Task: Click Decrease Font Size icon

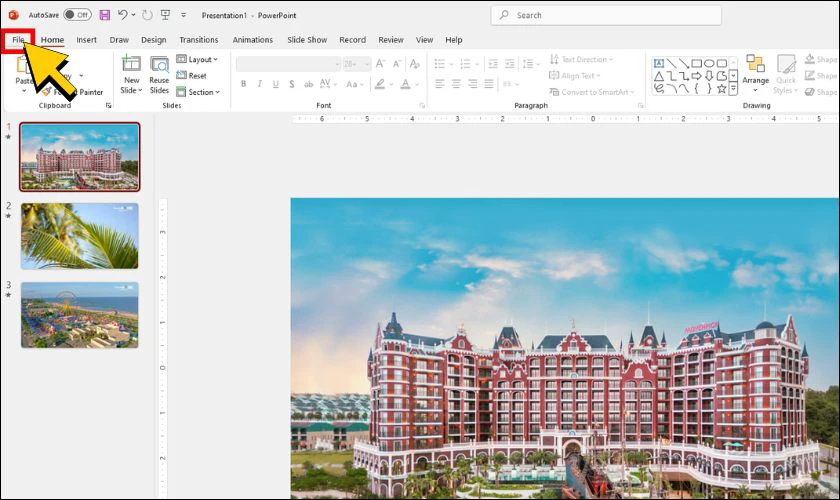Action: coord(397,64)
